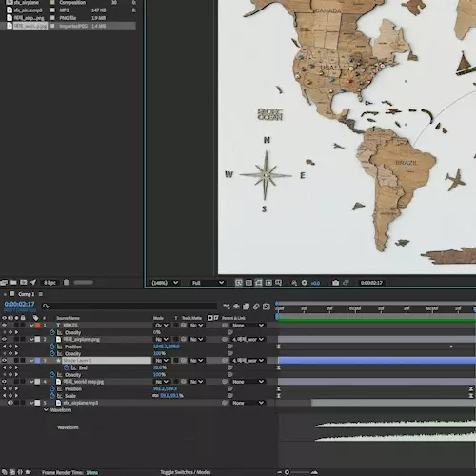The height and width of the screenshot is (476, 476).
Task: Enable Motion Blur switch in timeline header
Action: [x=256, y=307]
